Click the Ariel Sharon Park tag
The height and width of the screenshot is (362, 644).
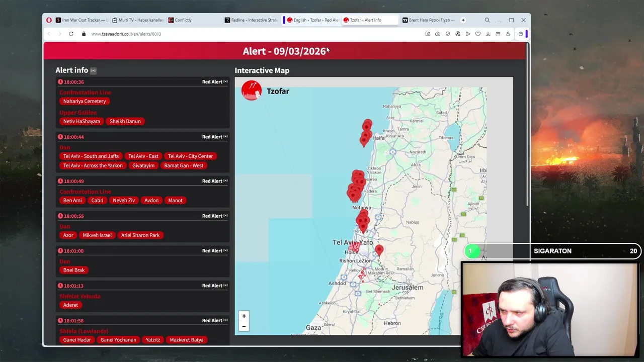140,235
